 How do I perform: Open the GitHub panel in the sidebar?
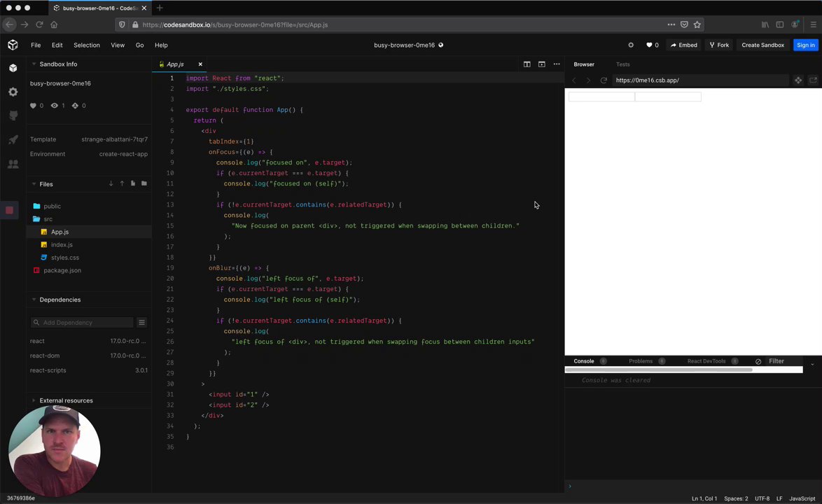tap(13, 115)
